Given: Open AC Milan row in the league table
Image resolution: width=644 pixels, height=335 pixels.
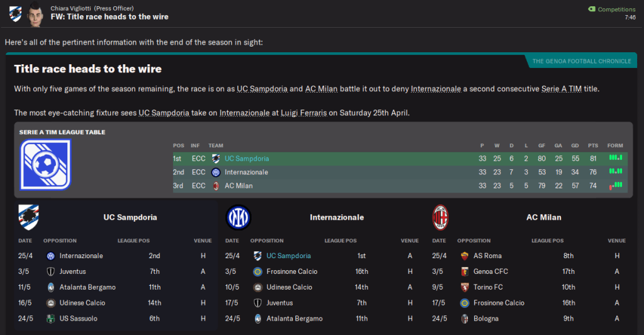Looking at the screenshot, I should click(x=240, y=186).
